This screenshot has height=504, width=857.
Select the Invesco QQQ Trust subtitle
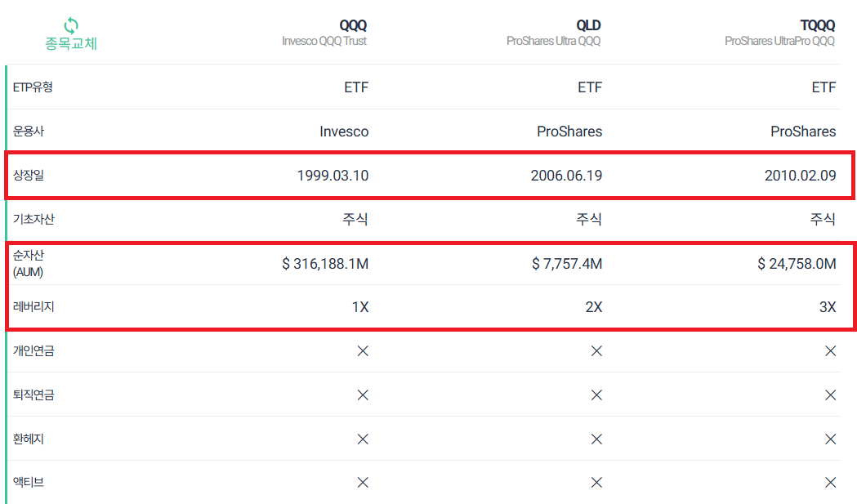[324, 41]
